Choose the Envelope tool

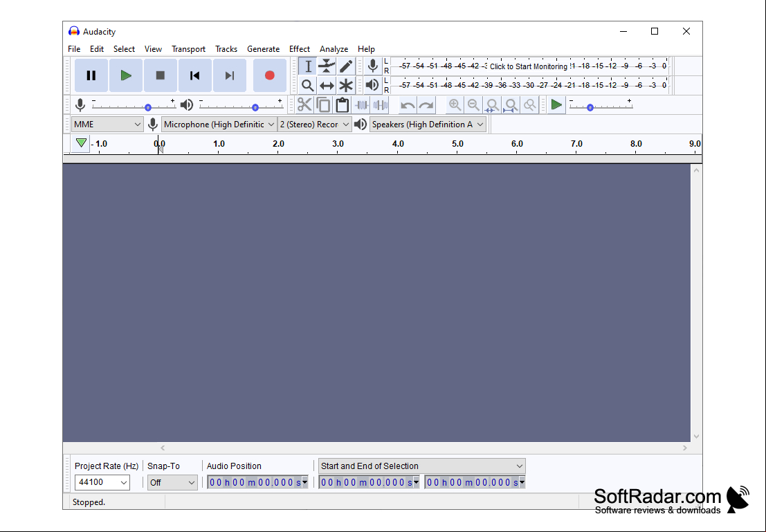[327, 66]
